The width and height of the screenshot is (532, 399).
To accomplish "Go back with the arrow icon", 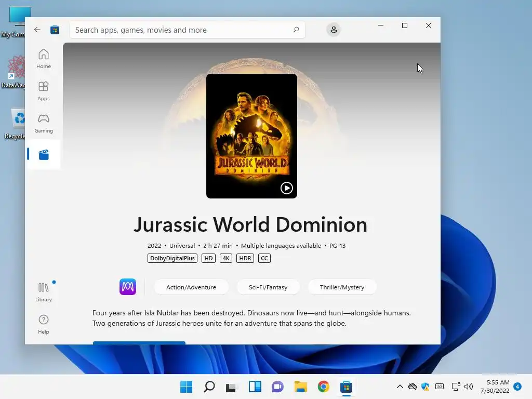I will (37, 30).
